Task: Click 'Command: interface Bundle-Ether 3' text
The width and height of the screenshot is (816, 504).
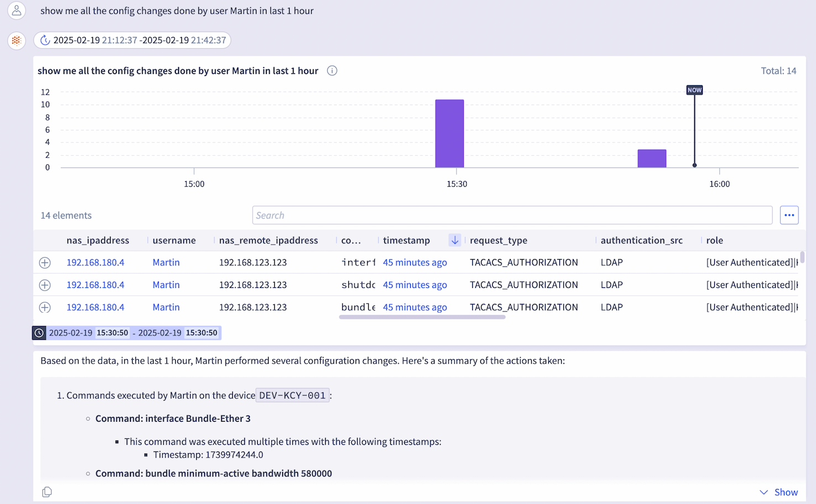Action: coord(173,418)
